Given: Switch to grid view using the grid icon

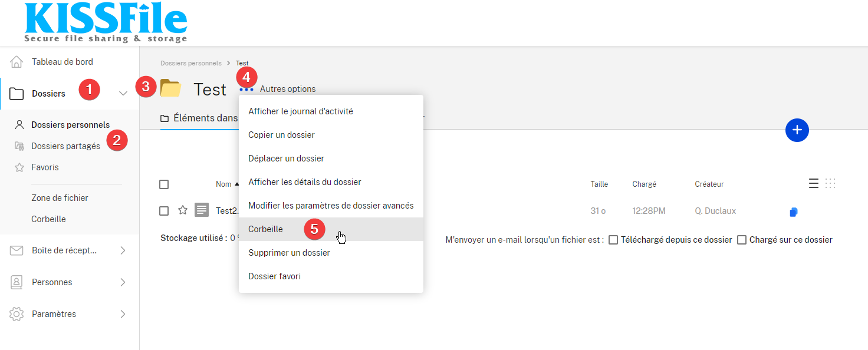Looking at the screenshot, I should click(x=830, y=183).
